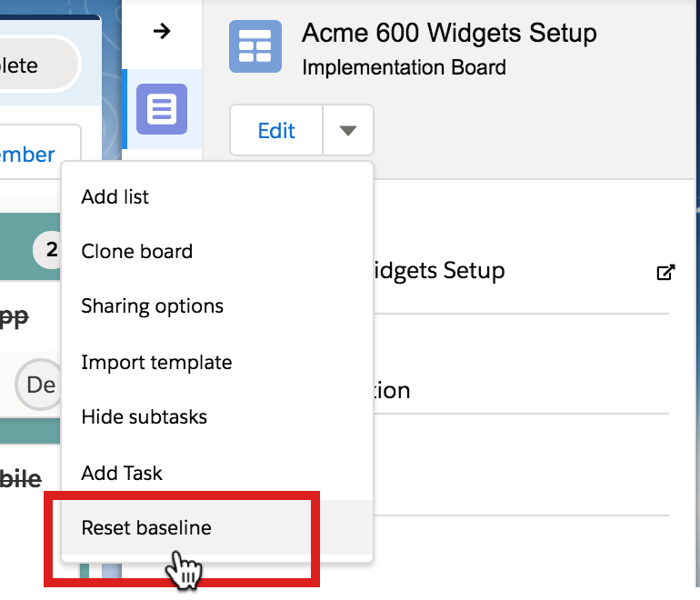Open the 'ember' tab link
Screen dimensions: 700x600
[x=26, y=155]
